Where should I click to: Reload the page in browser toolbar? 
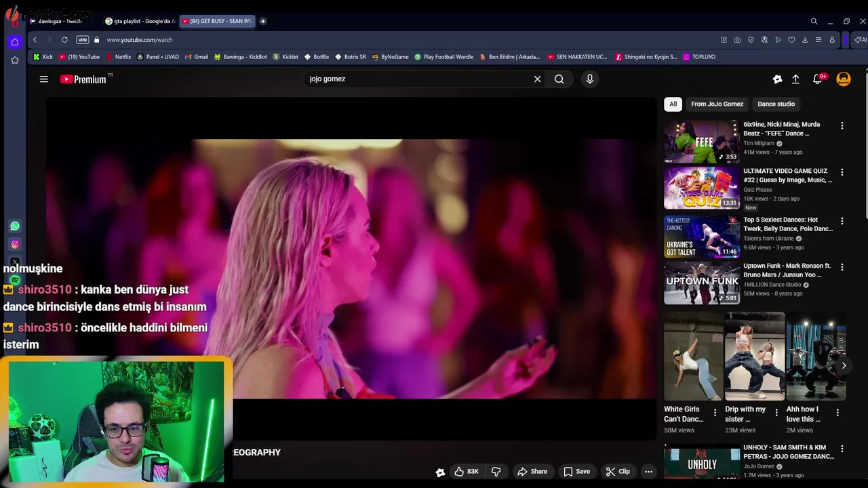tap(64, 40)
